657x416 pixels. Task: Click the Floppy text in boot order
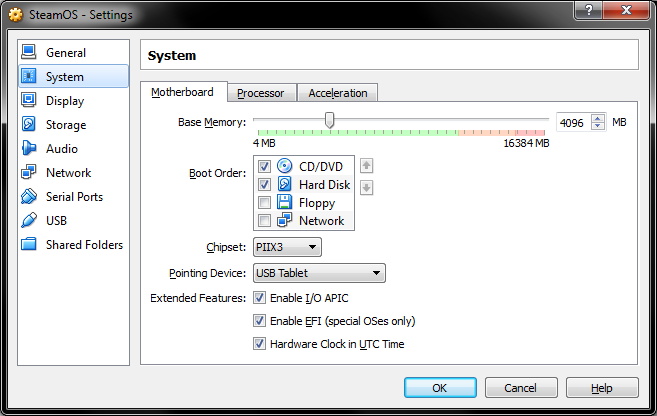coord(317,203)
